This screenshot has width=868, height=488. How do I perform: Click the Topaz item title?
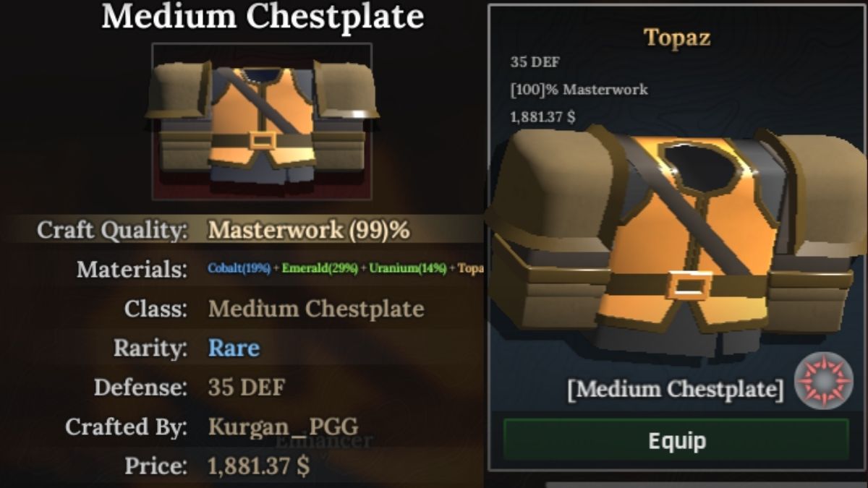[x=677, y=37]
